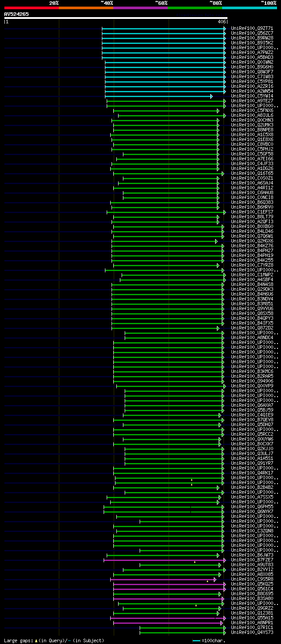281x644 pixels.
Task: Click the green ~80% identity legend segment
Action: click(195, 7)
